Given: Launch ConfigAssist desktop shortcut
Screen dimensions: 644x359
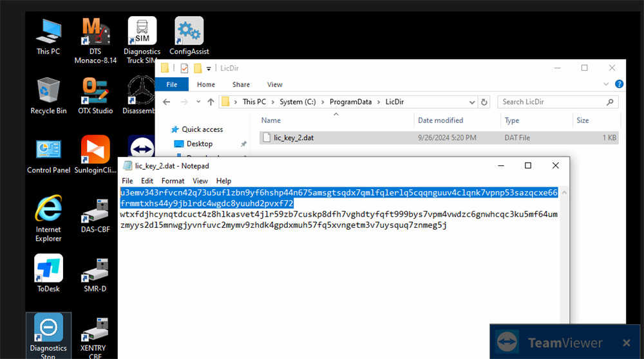Looking at the screenshot, I should coord(189,36).
